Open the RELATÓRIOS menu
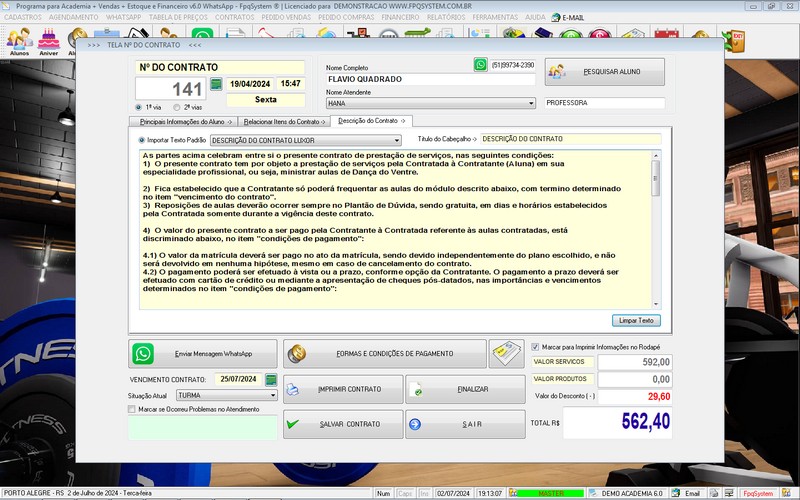Viewport: 800px width, 500px height. [x=446, y=17]
